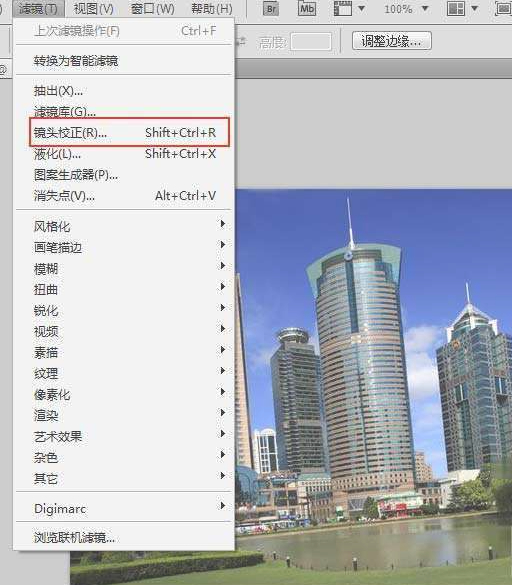The width and height of the screenshot is (512, 585).
Task: Expand the 扭曲 submenu
Action: (x=124, y=289)
